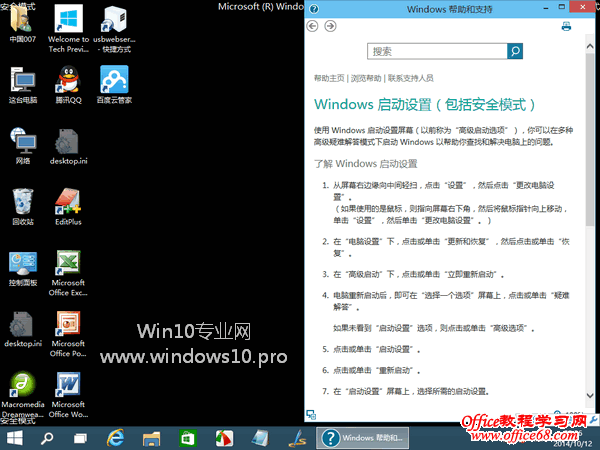
Task: Click the help search magnifier button
Action: 515,51
